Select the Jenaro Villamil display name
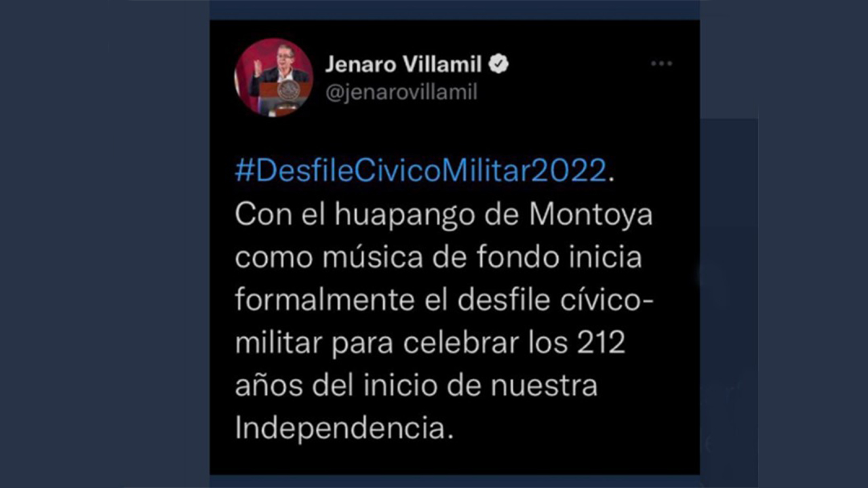The image size is (868, 488). [403, 64]
